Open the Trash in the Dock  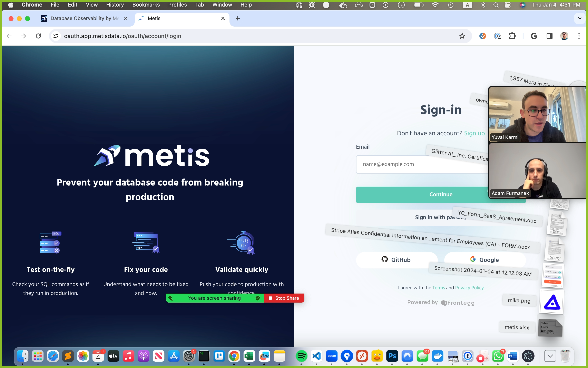[x=565, y=356]
